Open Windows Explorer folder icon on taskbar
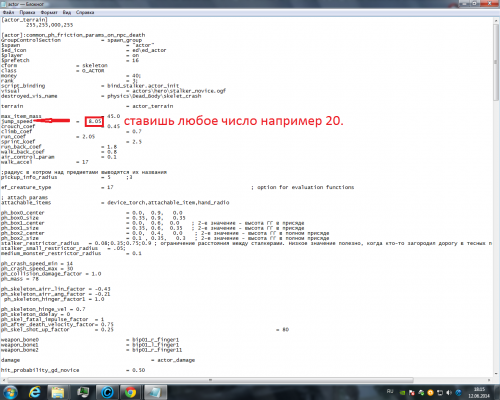500x400 pixels. coord(58,393)
